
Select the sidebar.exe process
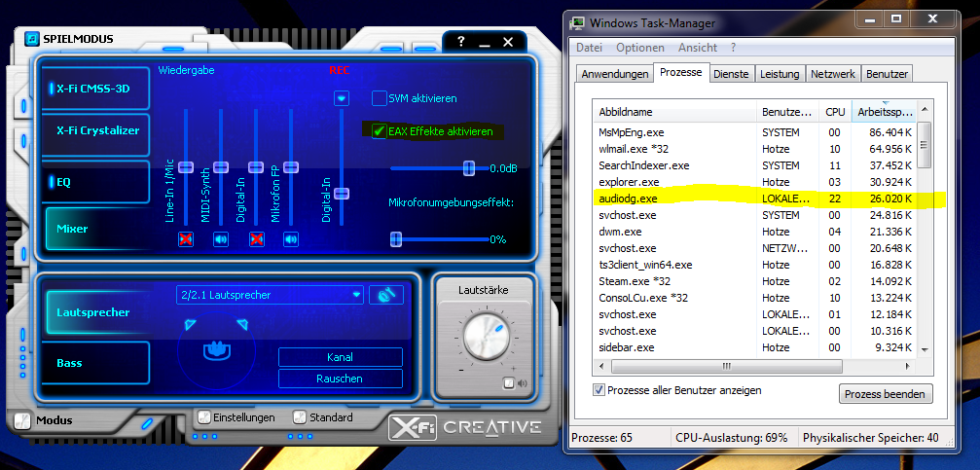tap(756, 346)
